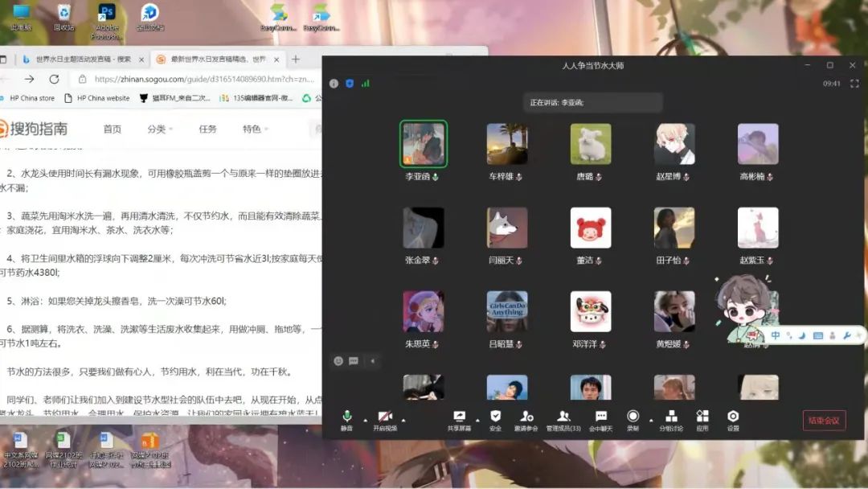Open a new browser tab
The image size is (868, 489).
296,60
